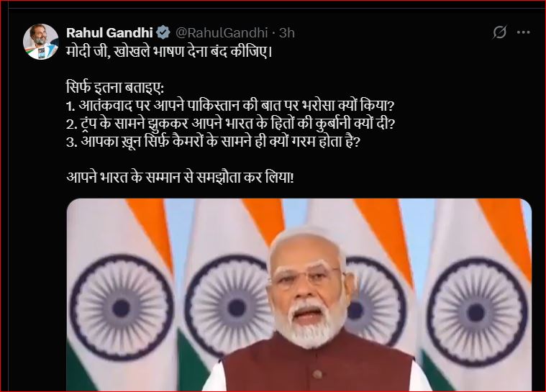Click the 3h post timestamp
The height and width of the screenshot is (392, 546).
coord(287,32)
